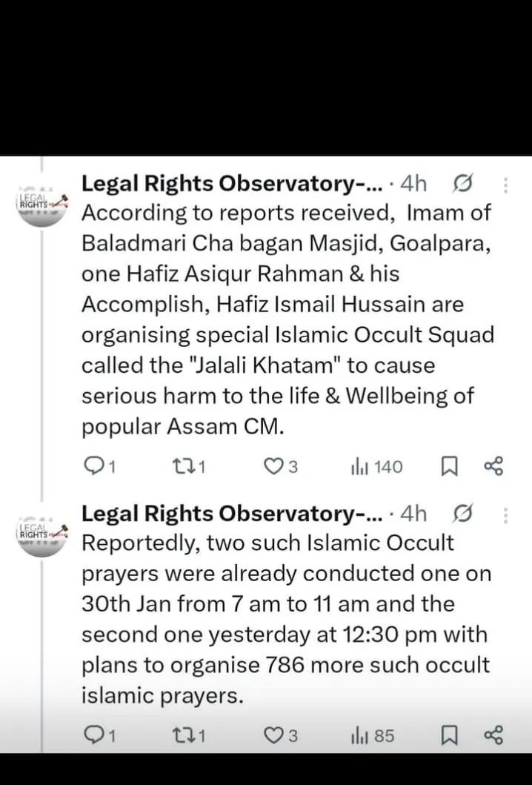View analytics showing 85 views

pos(372,735)
